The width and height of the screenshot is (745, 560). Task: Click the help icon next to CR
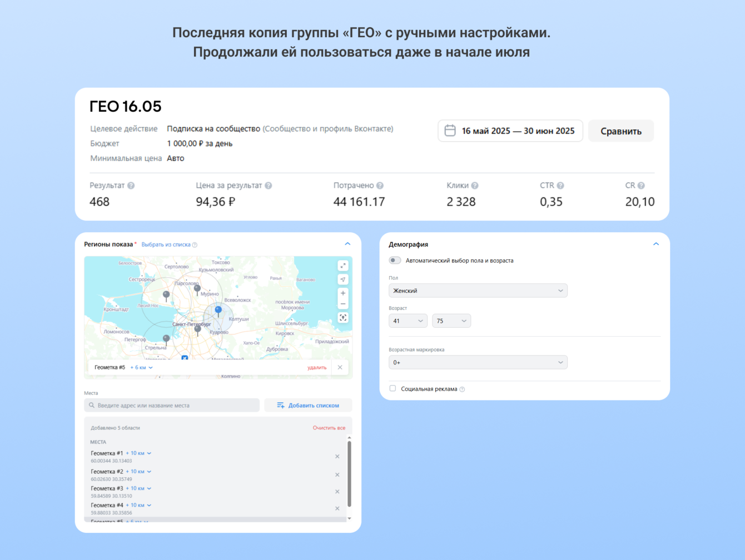tap(641, 186)
